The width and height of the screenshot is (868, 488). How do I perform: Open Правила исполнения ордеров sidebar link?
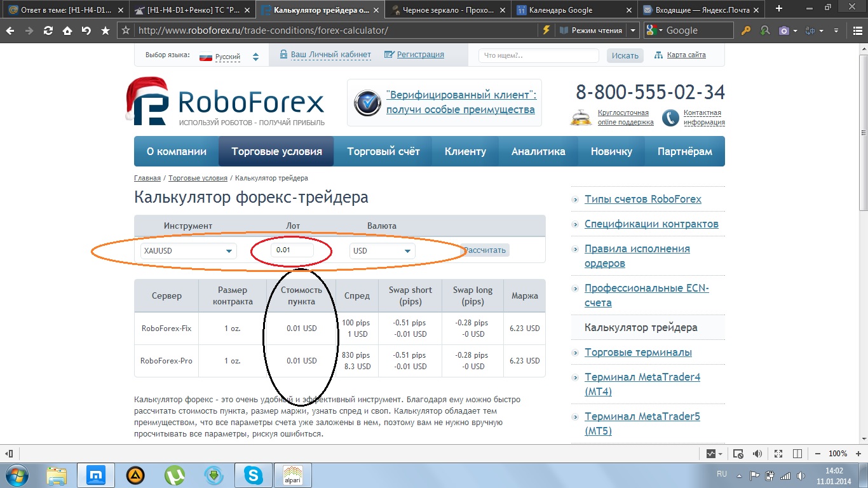click(637, 256)
